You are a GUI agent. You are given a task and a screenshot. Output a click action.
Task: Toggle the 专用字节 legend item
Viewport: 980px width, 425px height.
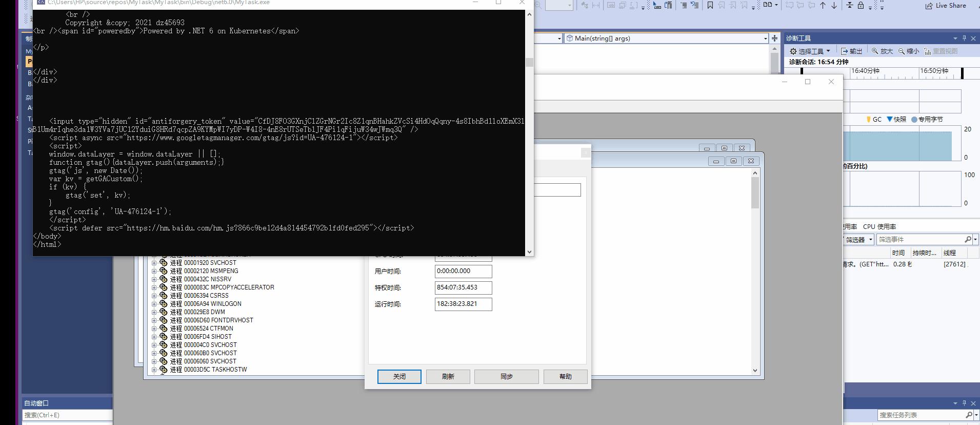click(x=927, y=120)
